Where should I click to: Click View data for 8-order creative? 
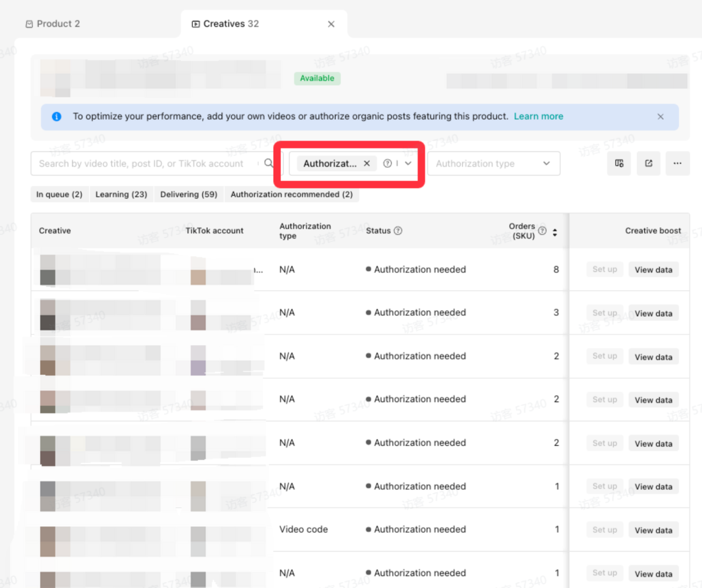tap(653, 270)
